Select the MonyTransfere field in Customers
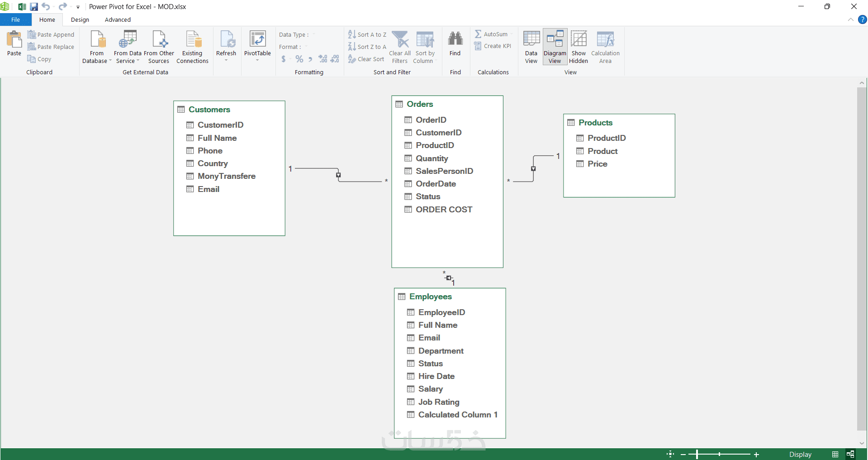Image resolution: width=868 pixels, height=460 pixels. pos(227,176)
